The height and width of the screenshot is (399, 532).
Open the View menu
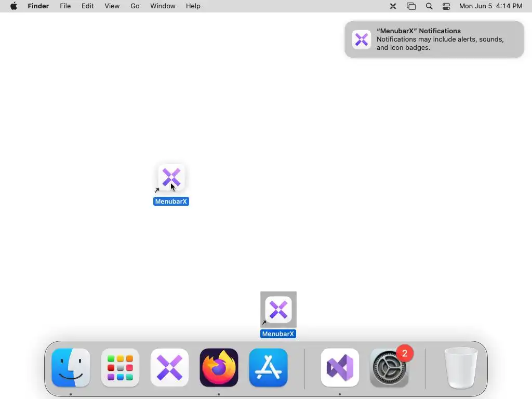point(112,6)
